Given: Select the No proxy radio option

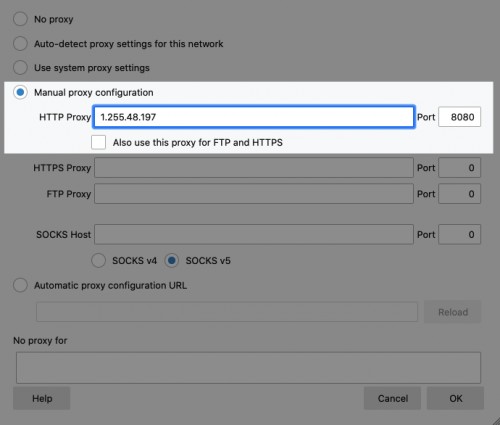Looking at the screenshot, I should pos(20,19).
